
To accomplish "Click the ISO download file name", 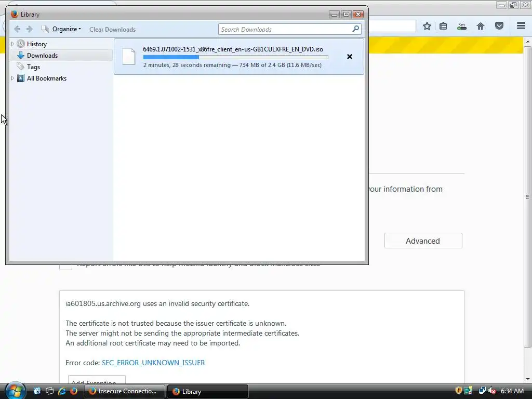I will tap(233, 49).
